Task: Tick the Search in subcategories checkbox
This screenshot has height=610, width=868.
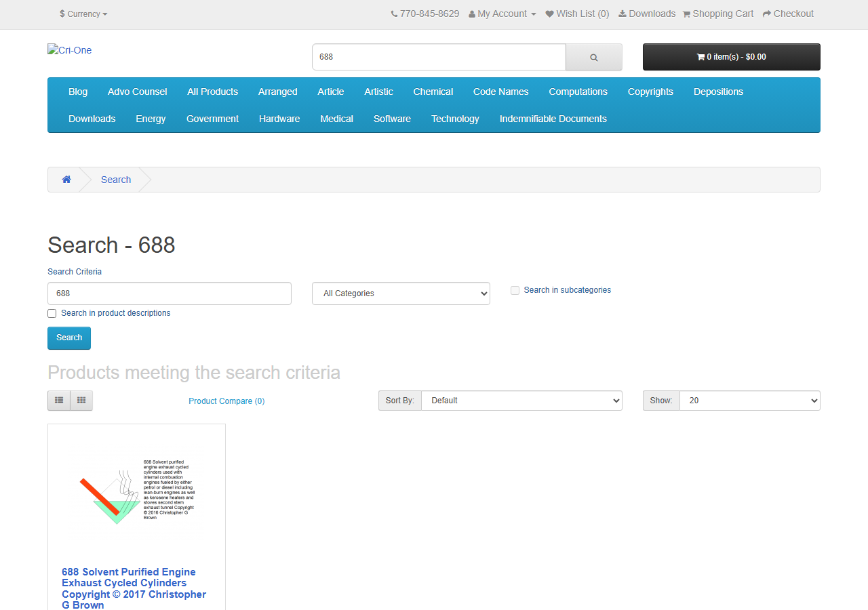Action: [x=515, y=290]
